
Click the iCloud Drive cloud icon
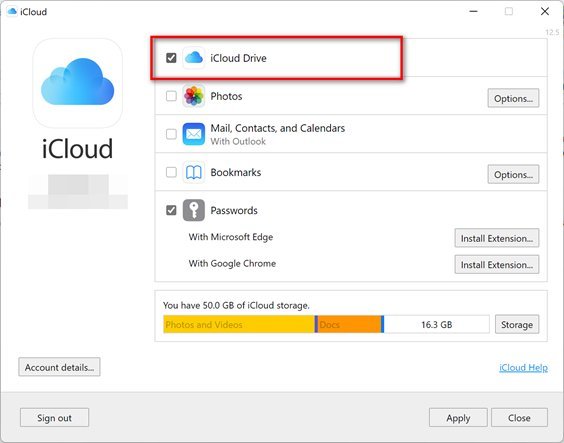pyautogui.click(x=194, y=58)
